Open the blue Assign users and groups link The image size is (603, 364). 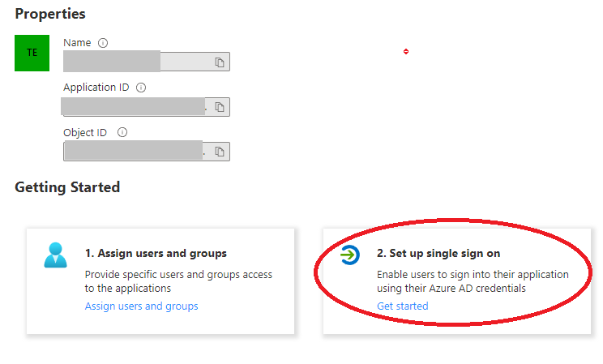141,306
